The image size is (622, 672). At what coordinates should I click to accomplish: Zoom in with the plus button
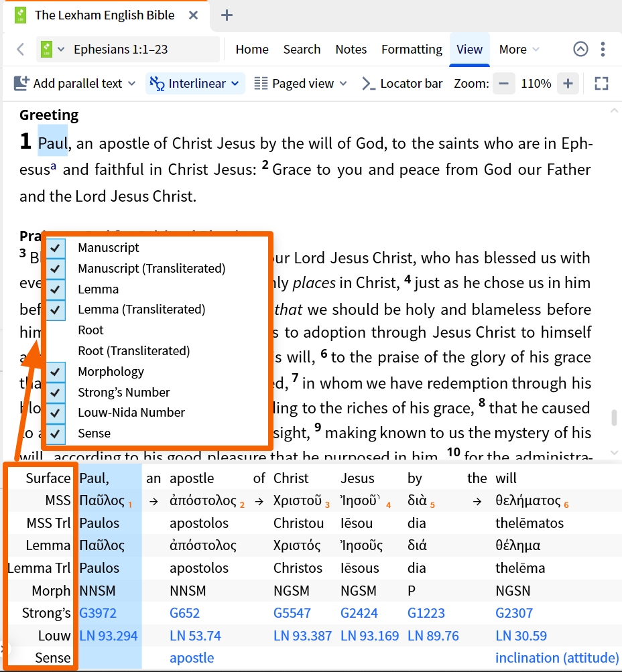pyautogui.click(x=568, y=84)
